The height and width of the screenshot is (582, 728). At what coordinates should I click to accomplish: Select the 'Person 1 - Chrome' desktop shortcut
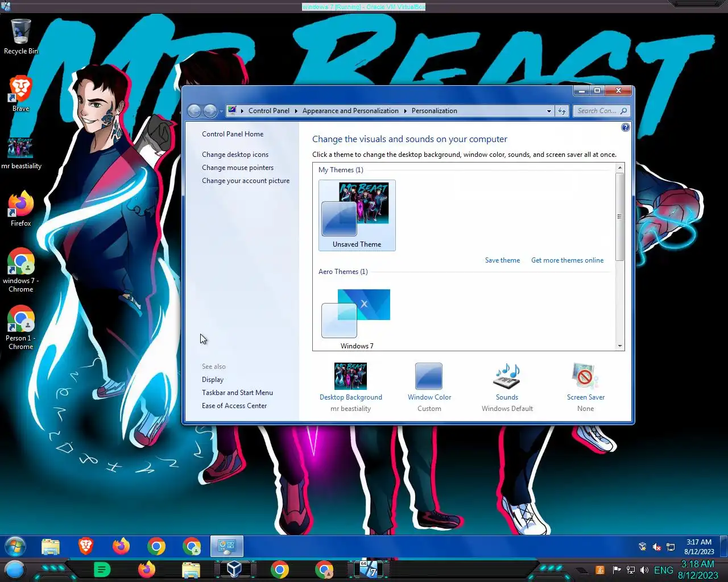point(21,328)
